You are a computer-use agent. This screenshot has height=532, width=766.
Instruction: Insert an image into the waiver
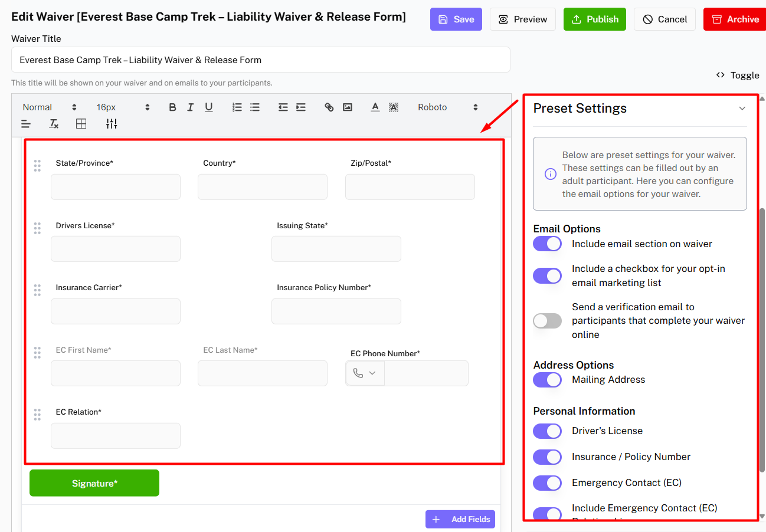(348, 107)
